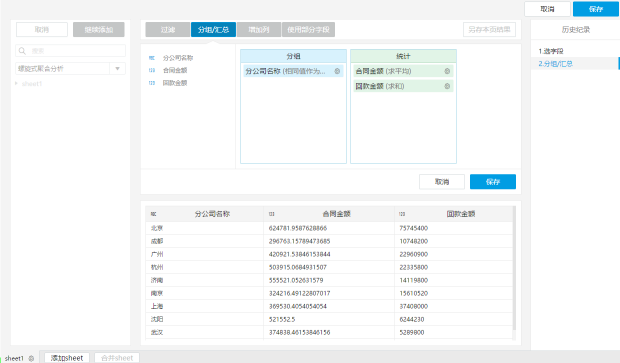Click the 统计 panel header
Screen dimensions: 620x363
pos(403,56)
